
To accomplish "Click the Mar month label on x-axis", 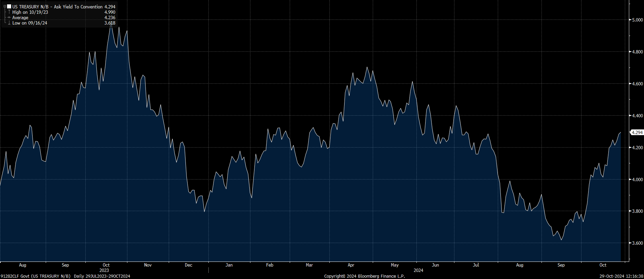I will coord(309,265).
